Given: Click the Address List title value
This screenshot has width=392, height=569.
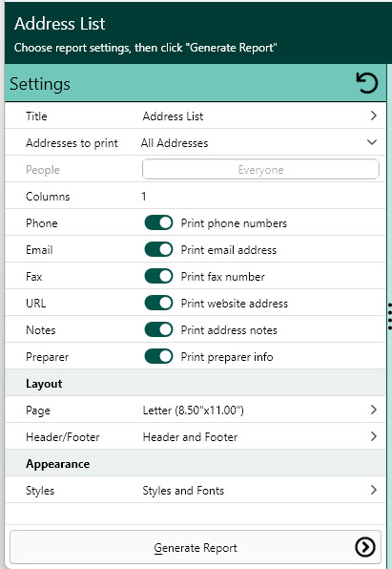Looking at the screenshot, I should coord(173,116).
